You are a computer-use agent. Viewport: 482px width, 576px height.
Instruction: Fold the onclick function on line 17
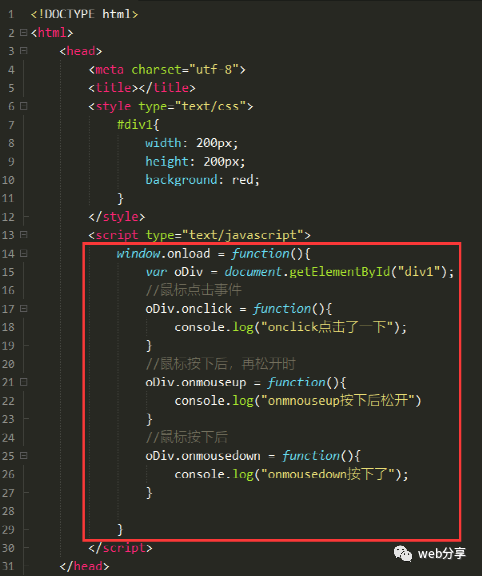tap(24, 309)
